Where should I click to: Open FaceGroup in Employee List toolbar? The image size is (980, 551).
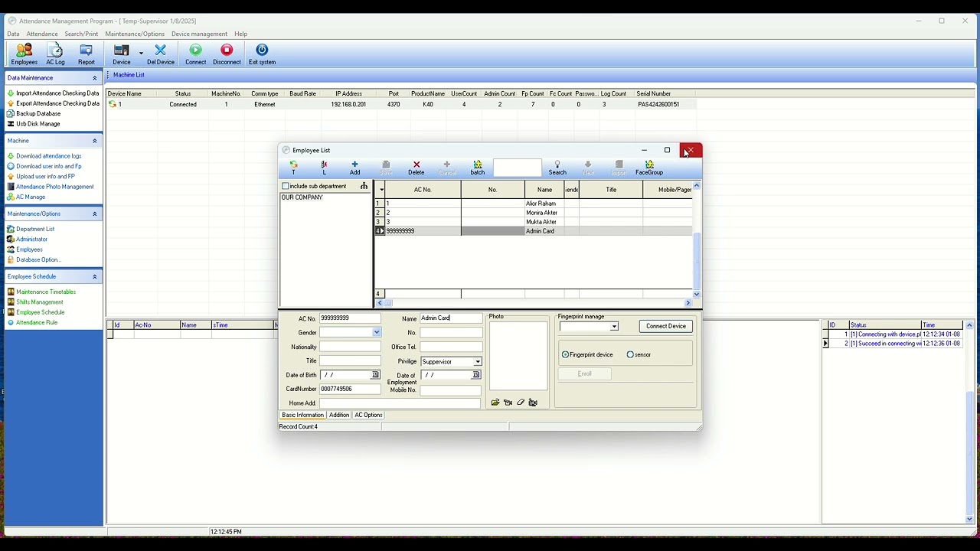[649, 168]
